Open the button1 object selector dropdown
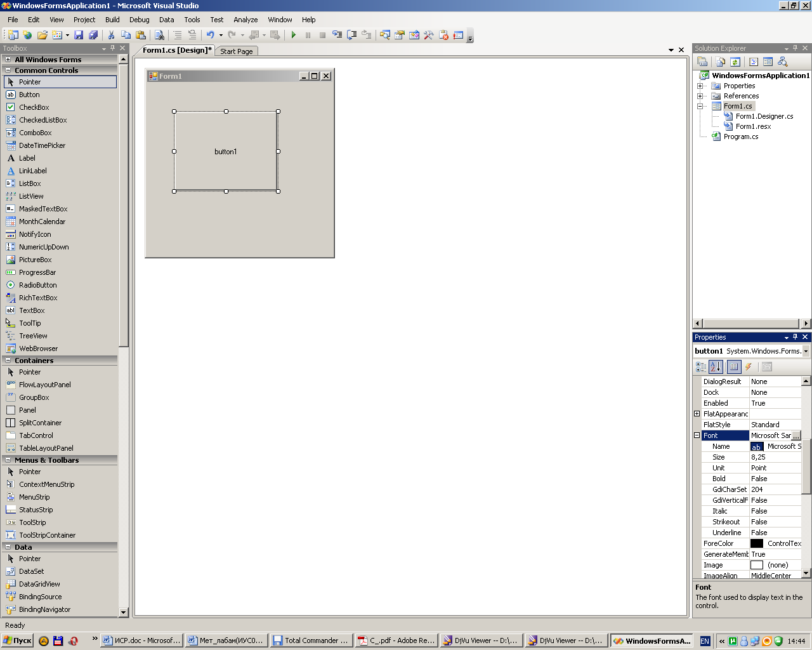Viewport: 812px width, 650px height. [x=806, y=351]
